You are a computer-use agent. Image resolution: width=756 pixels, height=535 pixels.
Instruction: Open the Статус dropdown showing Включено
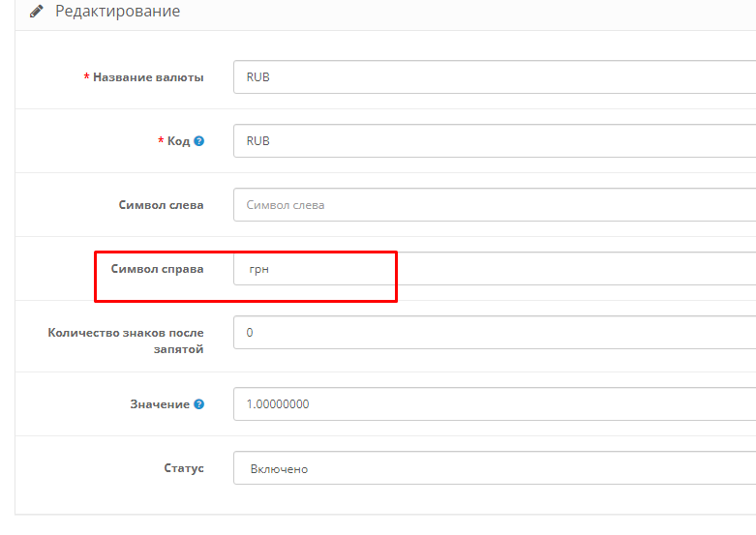point(494,468)
